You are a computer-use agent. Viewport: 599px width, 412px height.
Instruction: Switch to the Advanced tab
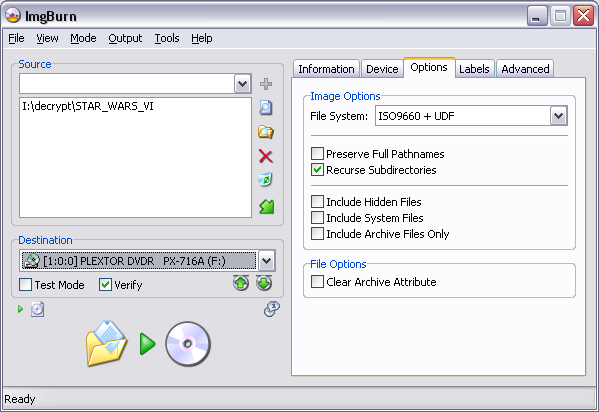pos(525,69)
